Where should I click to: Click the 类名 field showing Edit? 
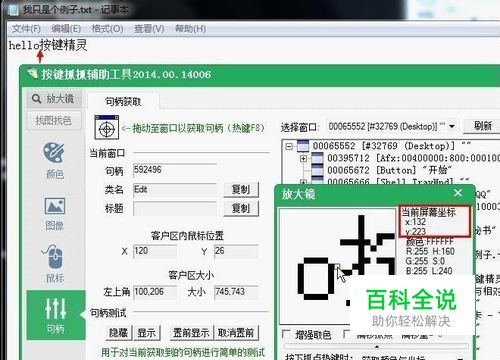point(175,189)
